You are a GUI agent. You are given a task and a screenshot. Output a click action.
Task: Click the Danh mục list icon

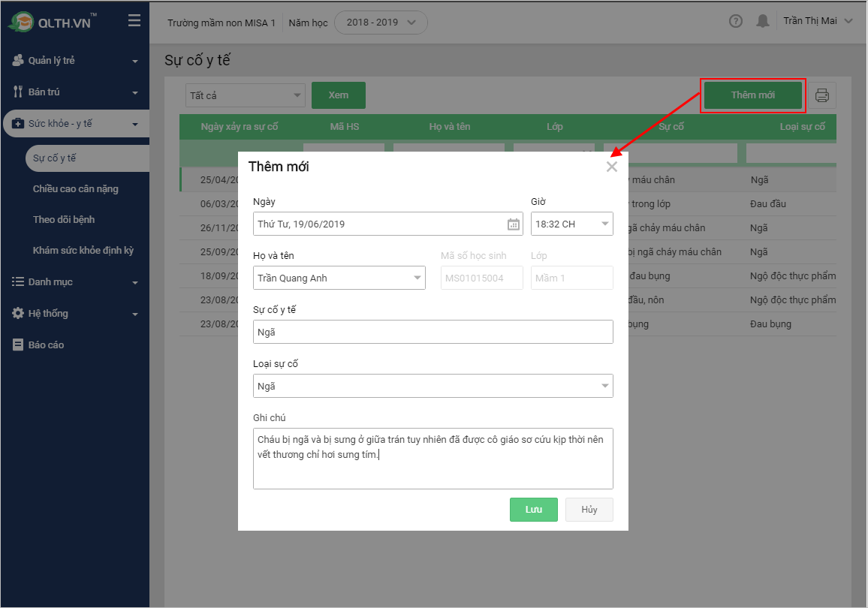18,281
